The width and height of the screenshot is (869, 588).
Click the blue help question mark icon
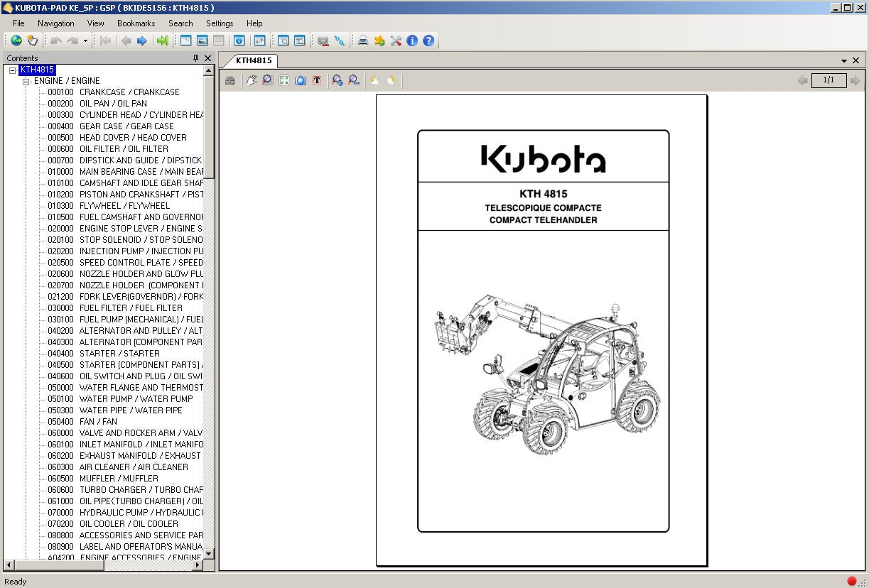428,41
